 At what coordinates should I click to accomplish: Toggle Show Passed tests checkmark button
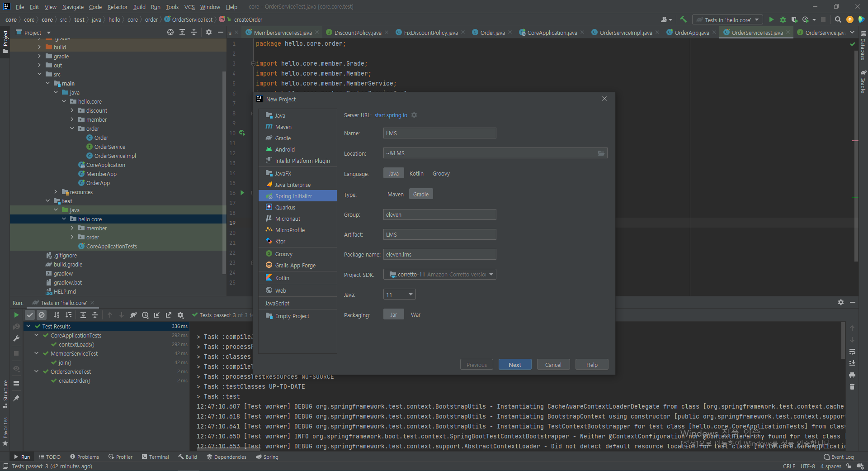click(30, 315)
